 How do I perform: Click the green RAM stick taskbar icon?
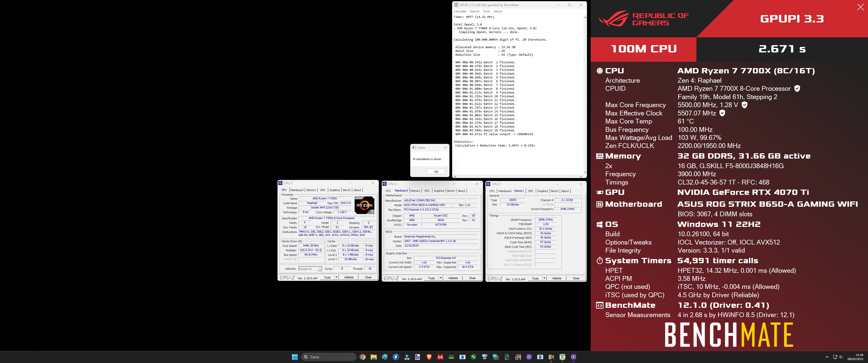451,357
